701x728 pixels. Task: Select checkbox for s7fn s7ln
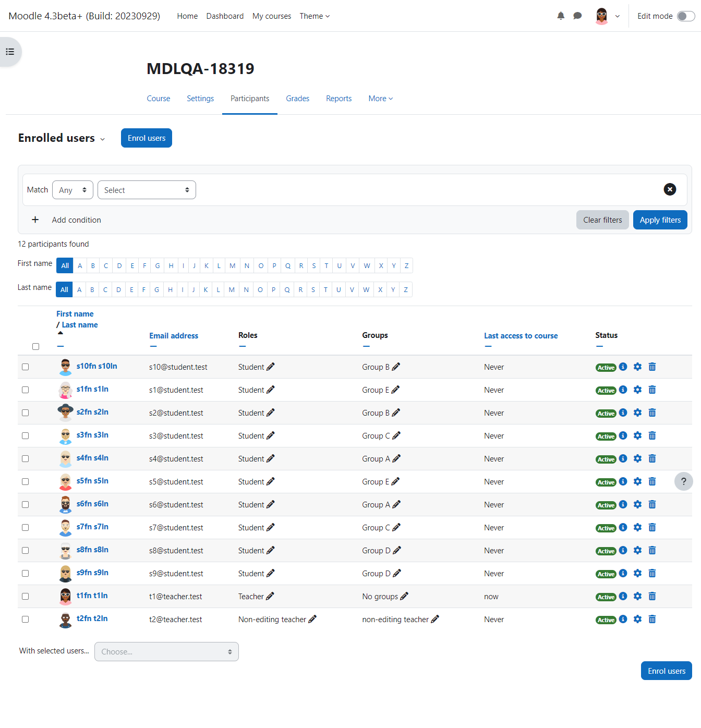25,527
